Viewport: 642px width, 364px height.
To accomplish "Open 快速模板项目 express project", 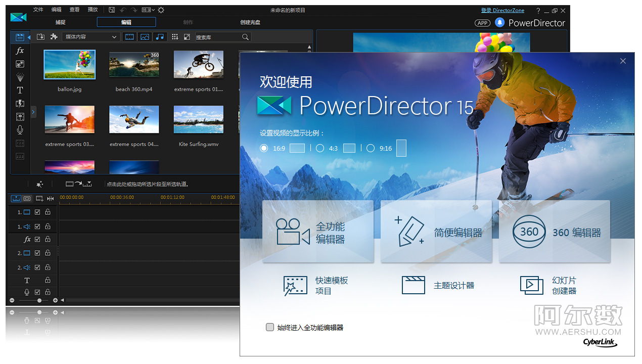I will pos(316,286).
